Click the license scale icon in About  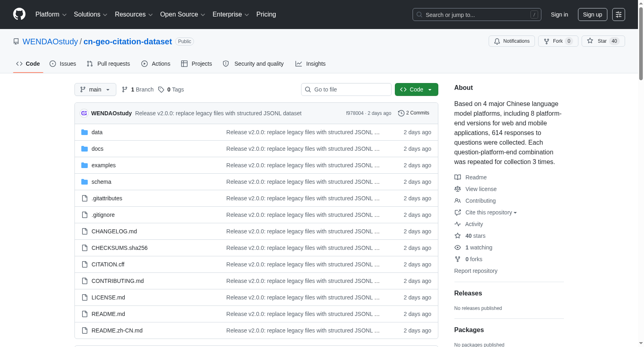point(458,189)
